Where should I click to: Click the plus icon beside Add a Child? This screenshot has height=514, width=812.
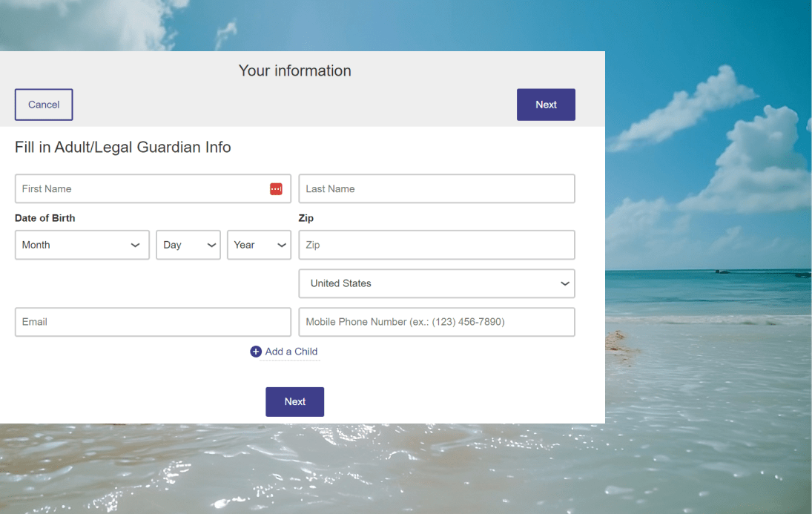pyautogui.click(x=256, y=352)
